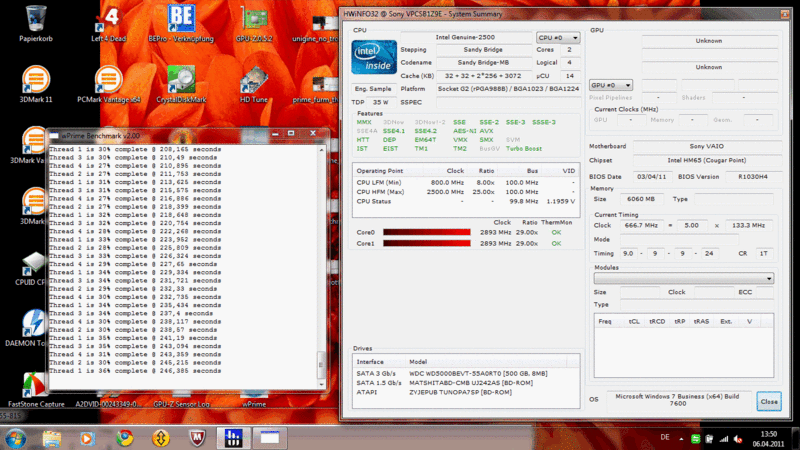This screenshot has width=800, height=450.
Task: Open the Papierkorb recycle bin icon
Action: (x=36, y=23)
